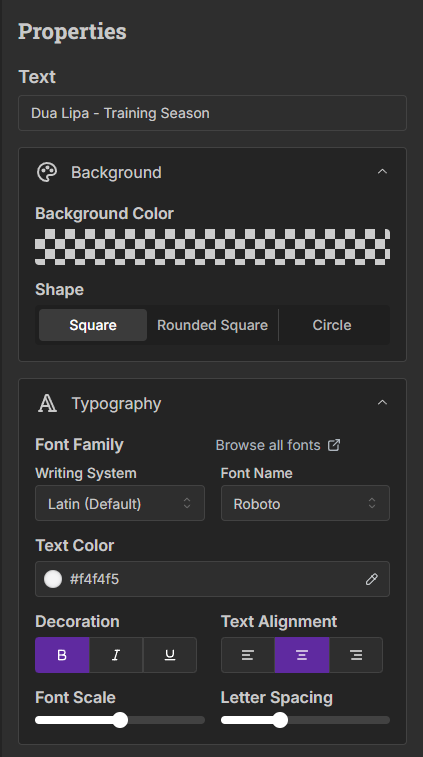
Task: Align text to the right
Action: [356, 655]
